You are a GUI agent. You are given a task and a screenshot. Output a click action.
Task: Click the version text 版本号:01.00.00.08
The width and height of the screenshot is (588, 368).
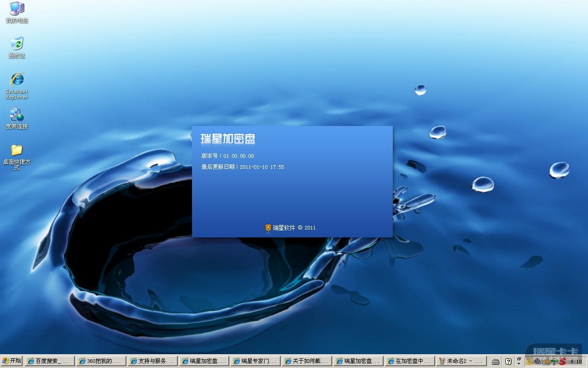coord(228,156)
